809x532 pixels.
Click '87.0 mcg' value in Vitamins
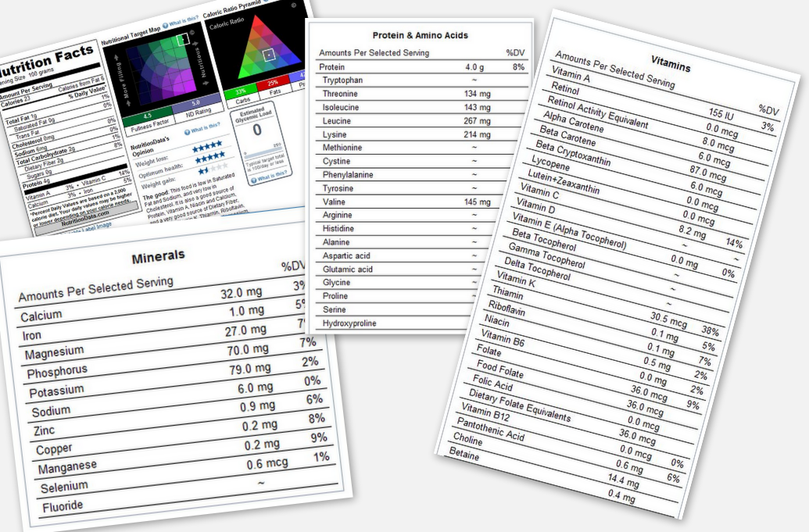(x=707, y=173)
